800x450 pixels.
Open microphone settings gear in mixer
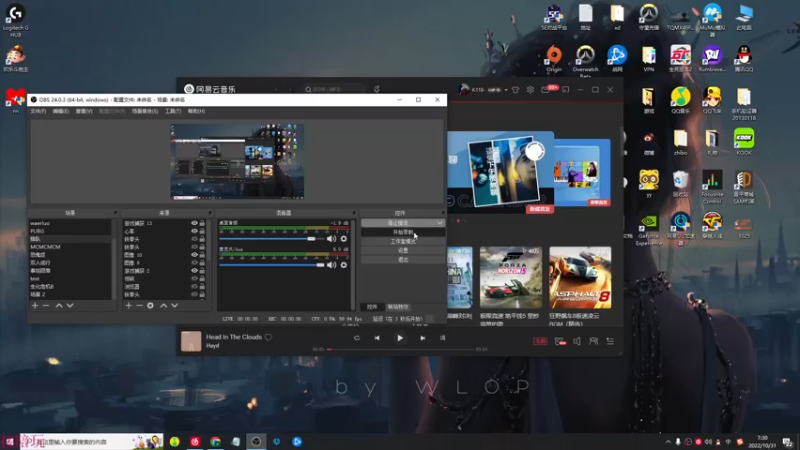(x=344, y=265)
